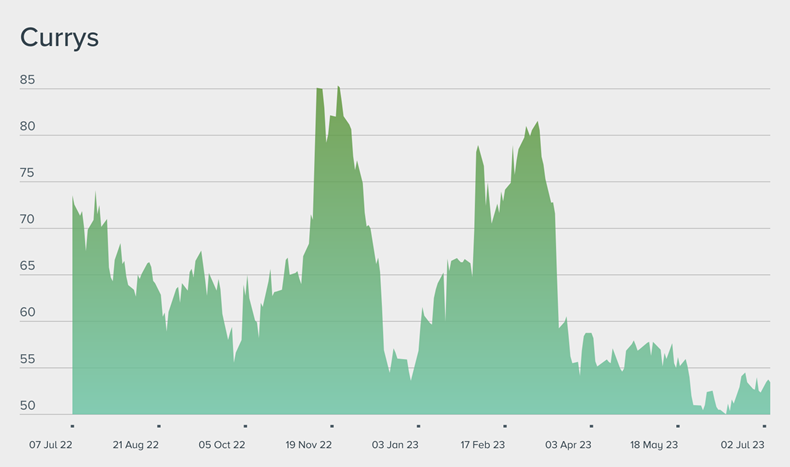The image size is (790, 467).
Task: Click the 75 value on y-axis
Action: coord(27,173)
